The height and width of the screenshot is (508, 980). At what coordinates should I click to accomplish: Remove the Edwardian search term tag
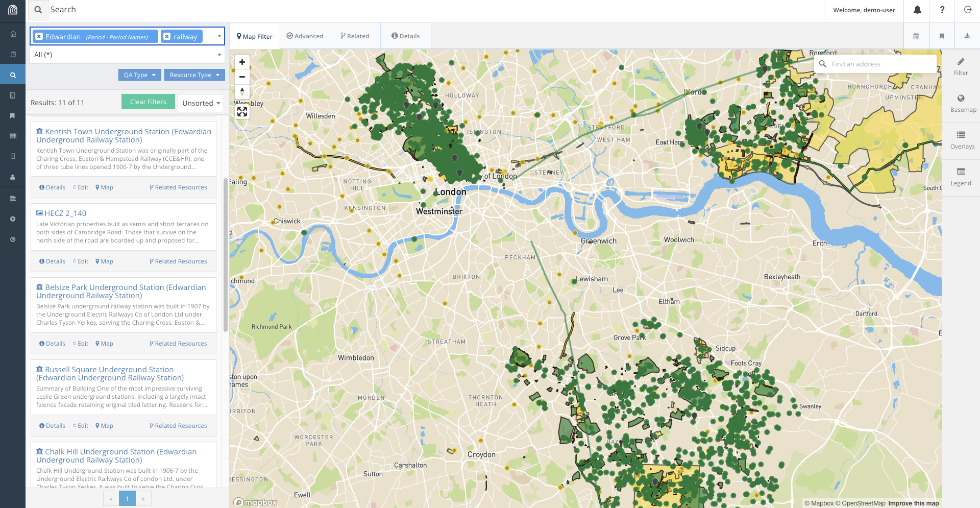coord(39,37)
